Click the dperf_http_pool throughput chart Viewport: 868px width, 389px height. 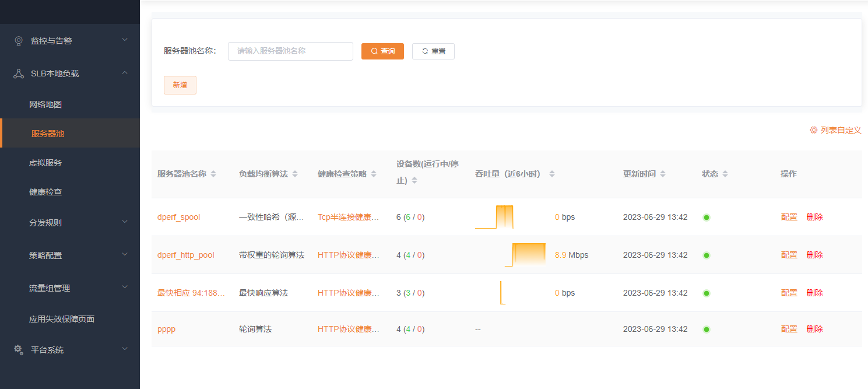526,255
